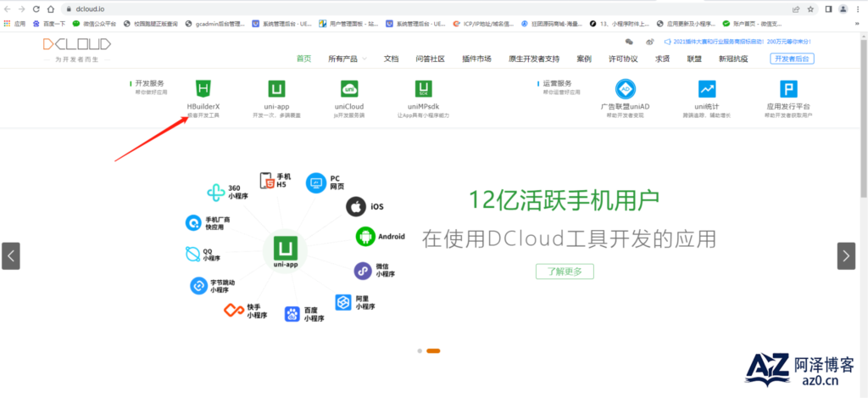Click the 开发者后台 button

coord(793,59)
